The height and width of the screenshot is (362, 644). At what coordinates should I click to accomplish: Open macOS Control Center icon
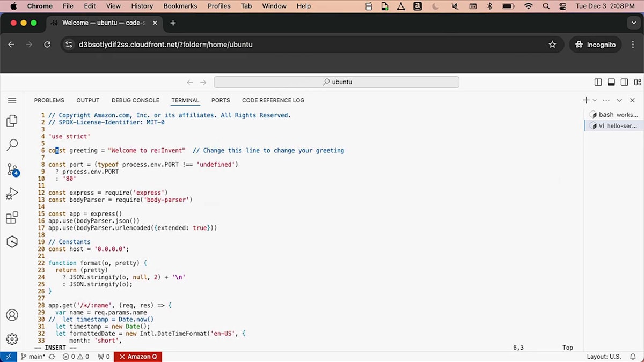point(562,6)
